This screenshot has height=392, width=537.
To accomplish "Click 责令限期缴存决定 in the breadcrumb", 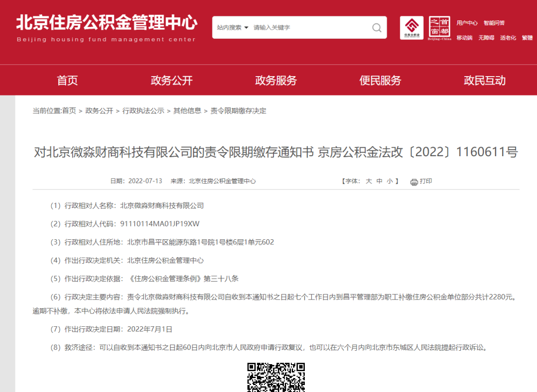I will (x=238, y=110).
